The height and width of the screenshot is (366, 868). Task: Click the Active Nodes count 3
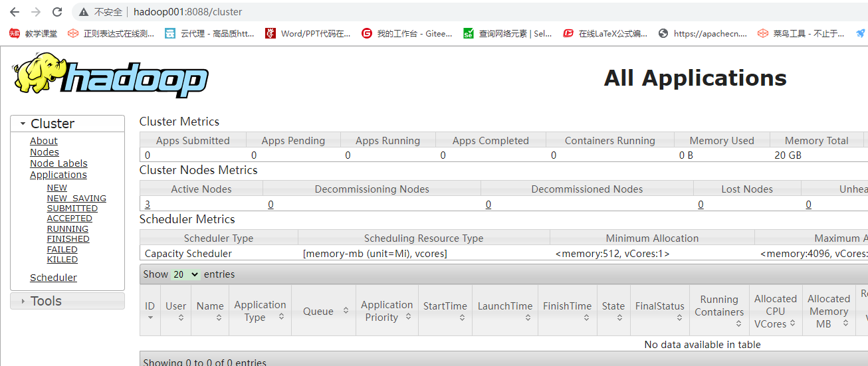(148, 205)
